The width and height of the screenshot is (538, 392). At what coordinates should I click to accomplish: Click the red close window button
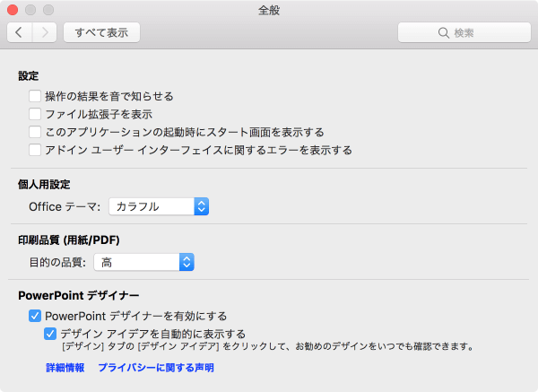(x=13, y=10)
